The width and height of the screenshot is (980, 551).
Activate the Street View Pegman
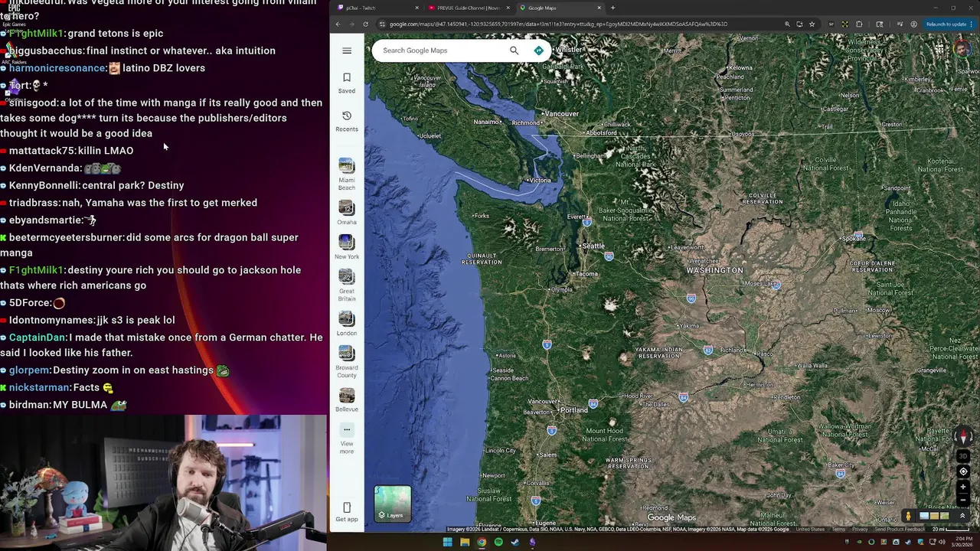tap(909, 516)
